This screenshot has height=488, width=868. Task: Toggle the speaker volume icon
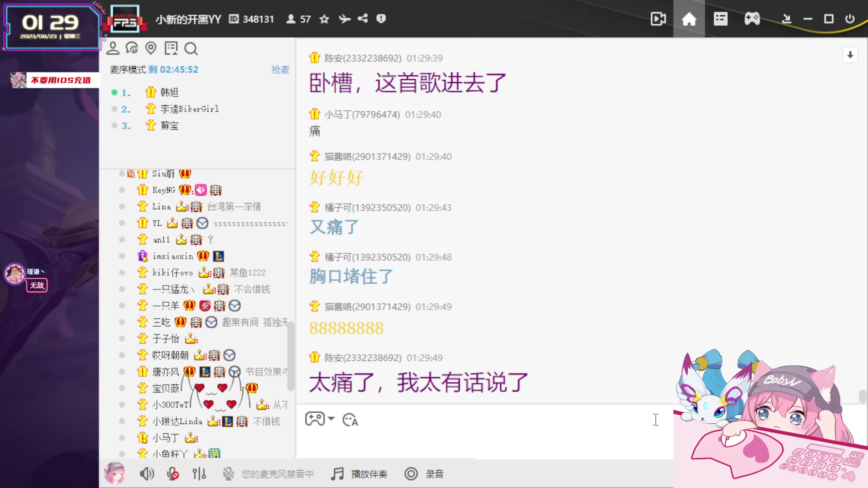[146, 474]
